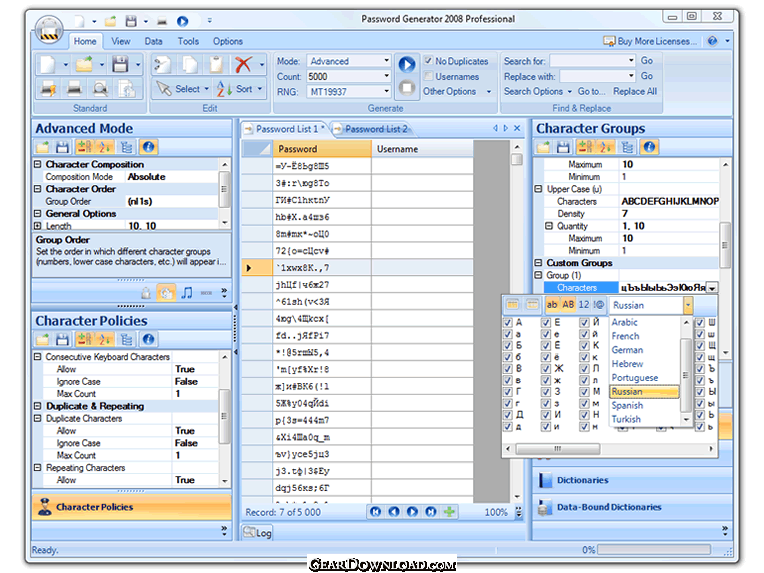The image size is (764, 573).
Task: Click the Last record navigation button
Action: [431, 512]
